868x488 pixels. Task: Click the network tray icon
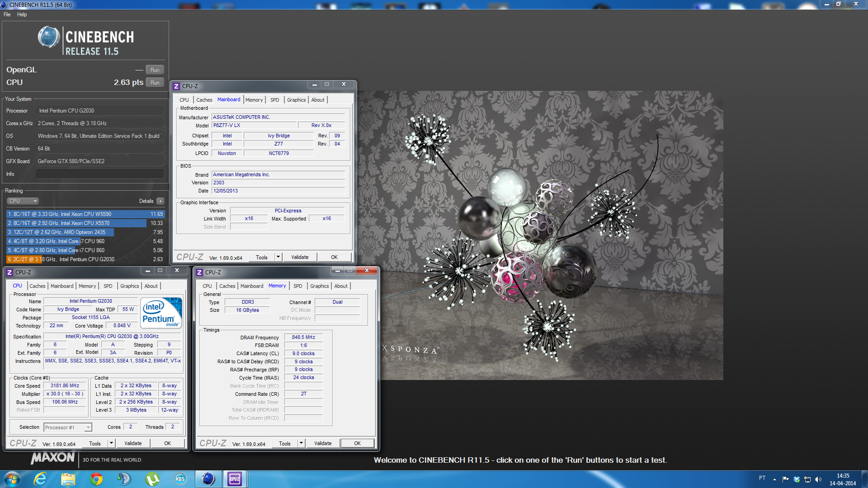tap(807, 479)
